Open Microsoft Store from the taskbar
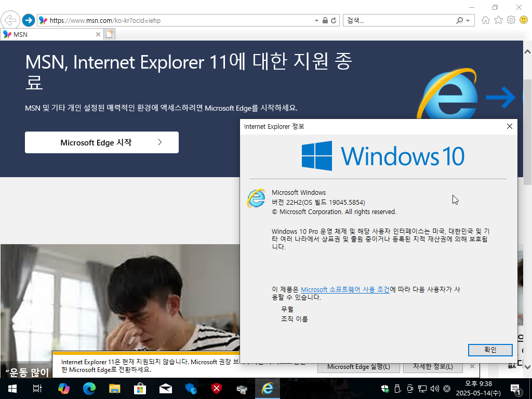Screen dimensions: 532x399 pos(140,389)
